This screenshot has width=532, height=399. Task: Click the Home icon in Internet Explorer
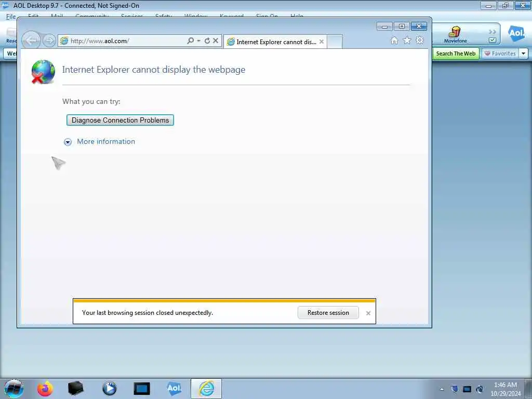(394, 41)
